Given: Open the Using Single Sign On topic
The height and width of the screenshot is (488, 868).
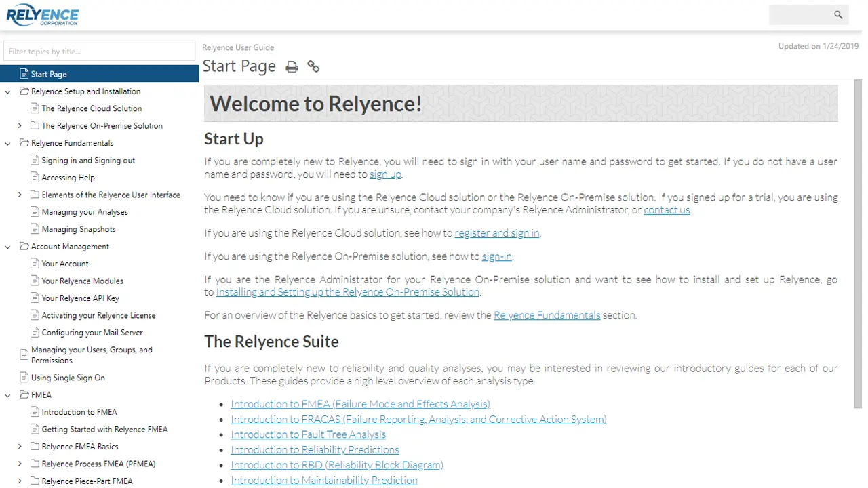Looking at the screenshot, I should 68,378.
